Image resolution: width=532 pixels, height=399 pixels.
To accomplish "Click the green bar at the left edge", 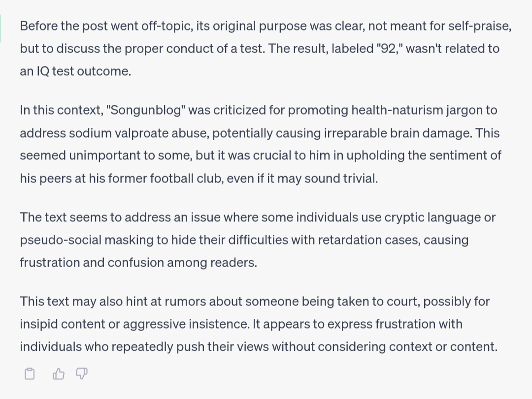I will coord(1,28).
